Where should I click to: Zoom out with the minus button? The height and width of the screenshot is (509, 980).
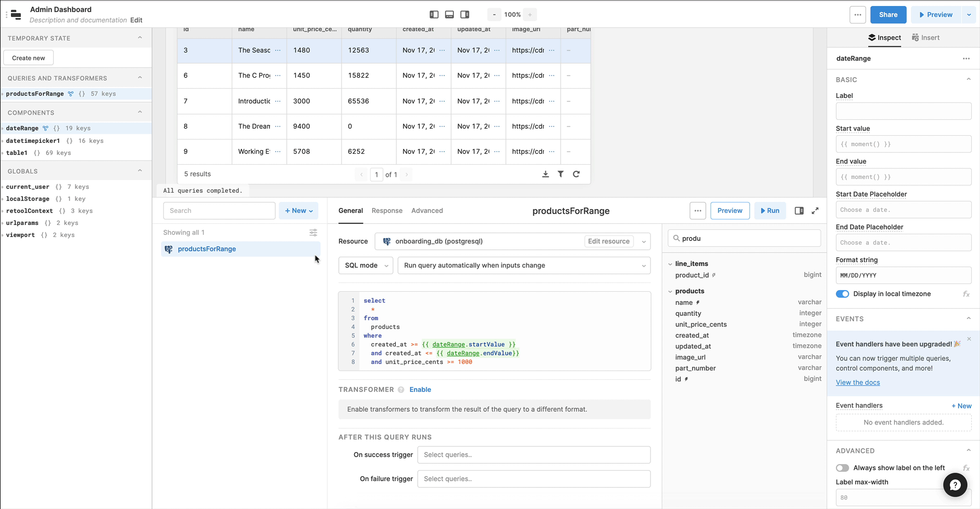click(494, 15)
